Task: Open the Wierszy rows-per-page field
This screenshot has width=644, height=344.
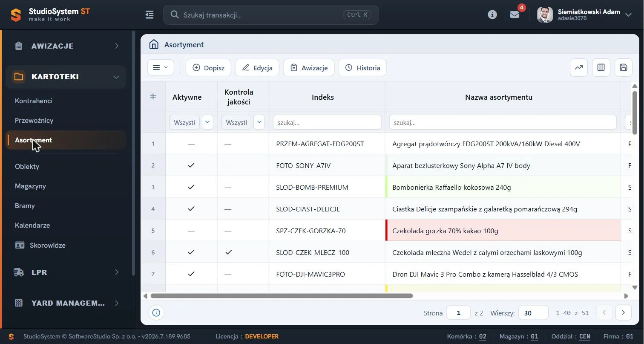Action: (533, 313)
